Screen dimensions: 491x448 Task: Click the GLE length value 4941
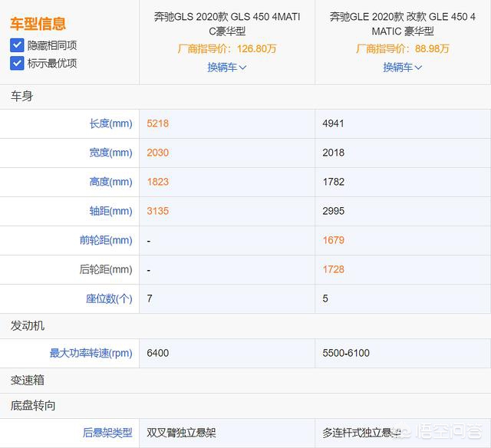334,124
